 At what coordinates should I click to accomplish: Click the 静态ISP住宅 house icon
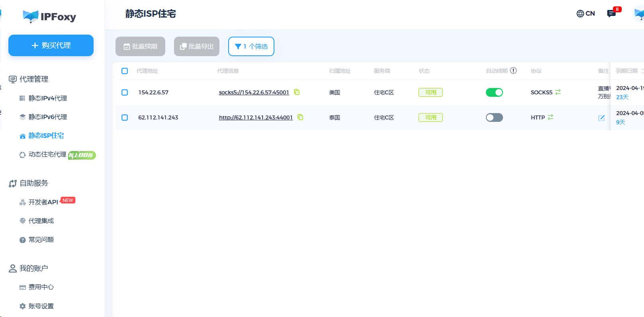pyautogui.click(x=22, y=136)
